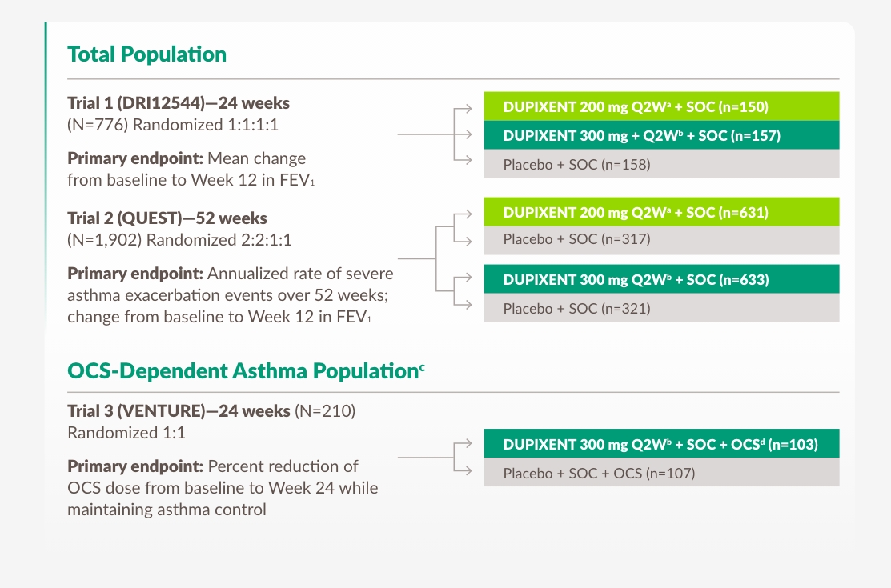Select the DUPIXENT 300 mg + Q2W (n=157) bar
The width and height of the screenshot is (891, 588).
pyautogui.click(x=661, y=135)
